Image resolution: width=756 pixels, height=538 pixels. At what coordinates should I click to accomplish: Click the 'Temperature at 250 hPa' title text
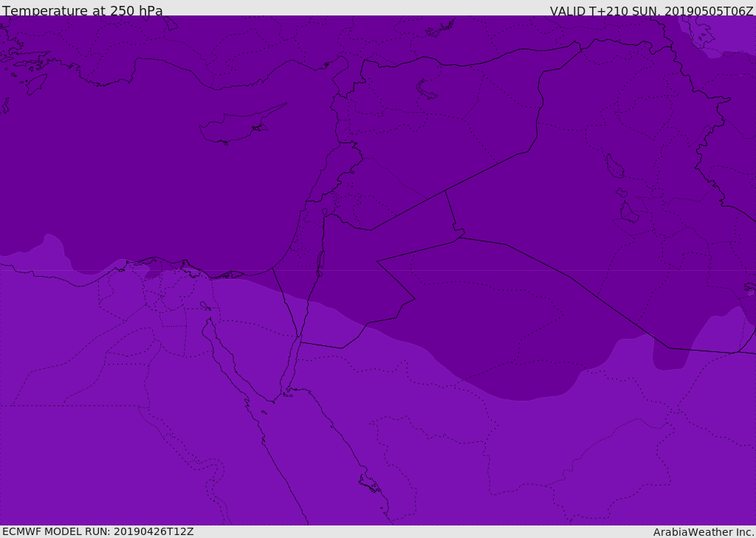[83, 10]
